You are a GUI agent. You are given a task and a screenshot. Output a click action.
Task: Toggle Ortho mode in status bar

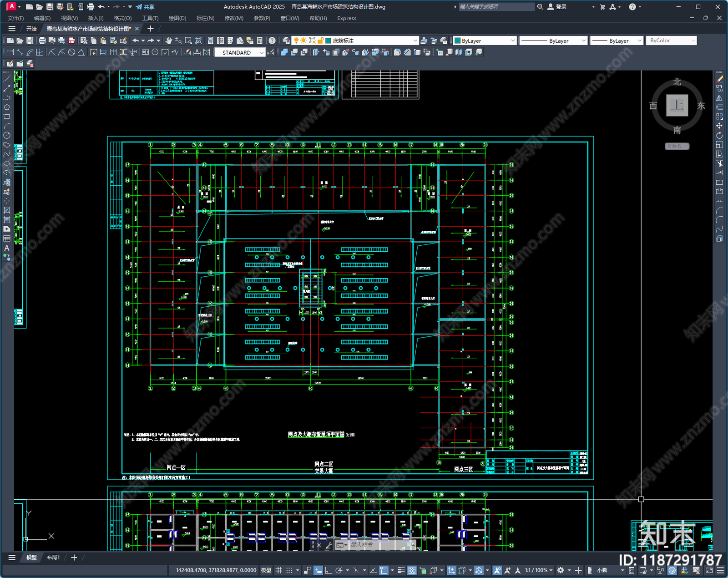(x=329, y=570)
